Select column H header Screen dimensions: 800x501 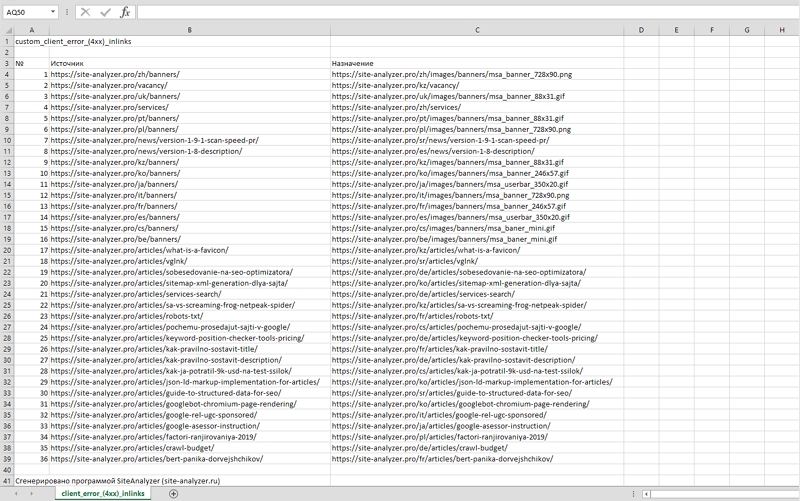point(782,30)
